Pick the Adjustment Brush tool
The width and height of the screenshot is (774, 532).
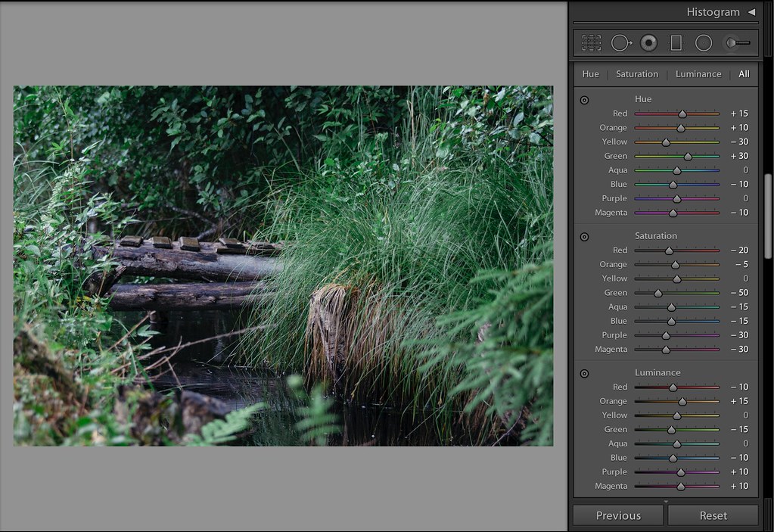738,43
